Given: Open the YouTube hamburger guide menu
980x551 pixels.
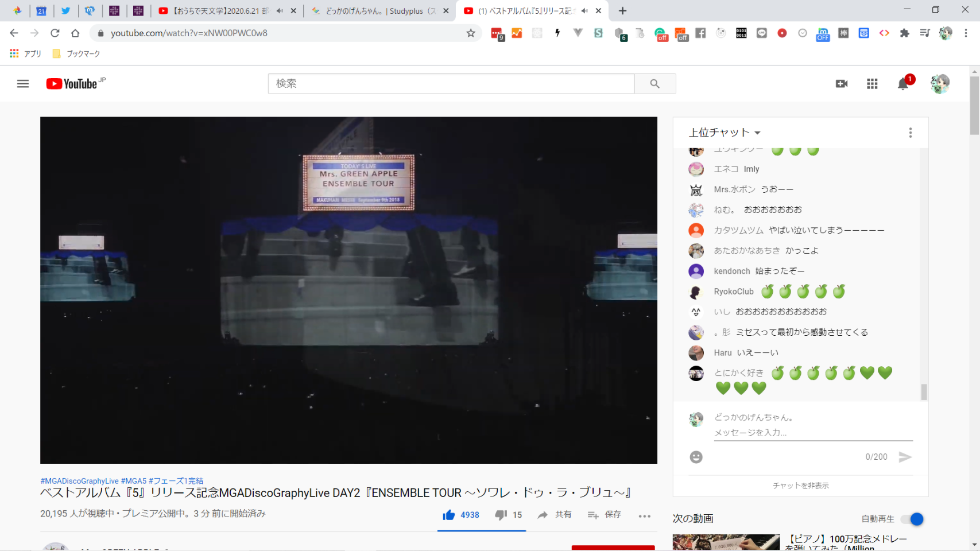Looking at the screenshot, I should [23, 84].
